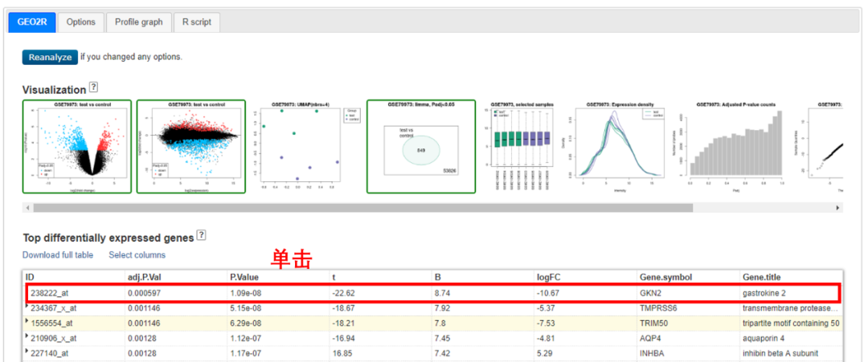The image size is (868, 362).
Task: Open the Profile graph tab
Action: tap(139, 22)
